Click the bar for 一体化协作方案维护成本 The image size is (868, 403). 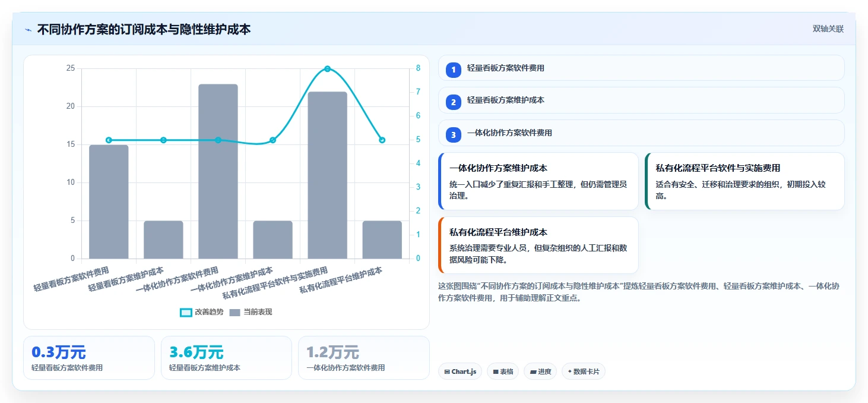tap(273, 240)
